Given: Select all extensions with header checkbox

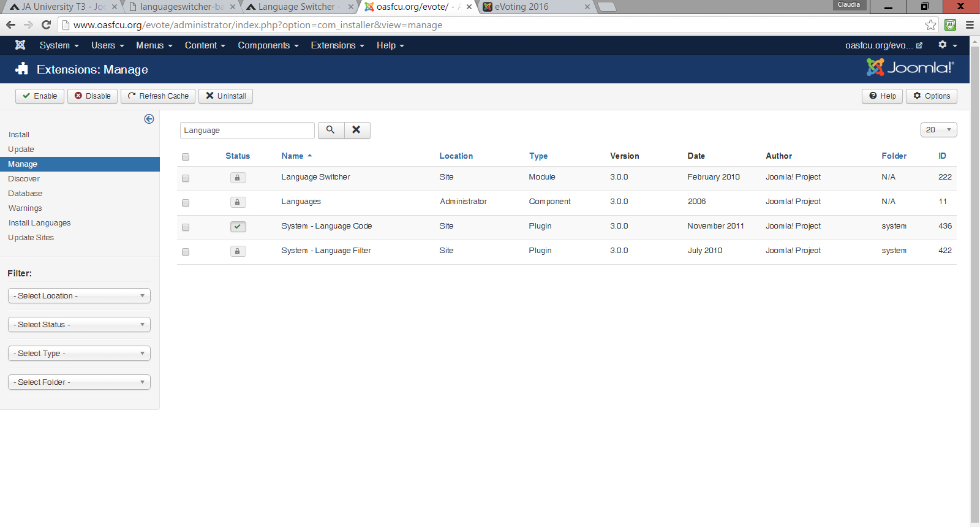Looking at the screenshot, I should pyautogui.click(x=186, y=157).
